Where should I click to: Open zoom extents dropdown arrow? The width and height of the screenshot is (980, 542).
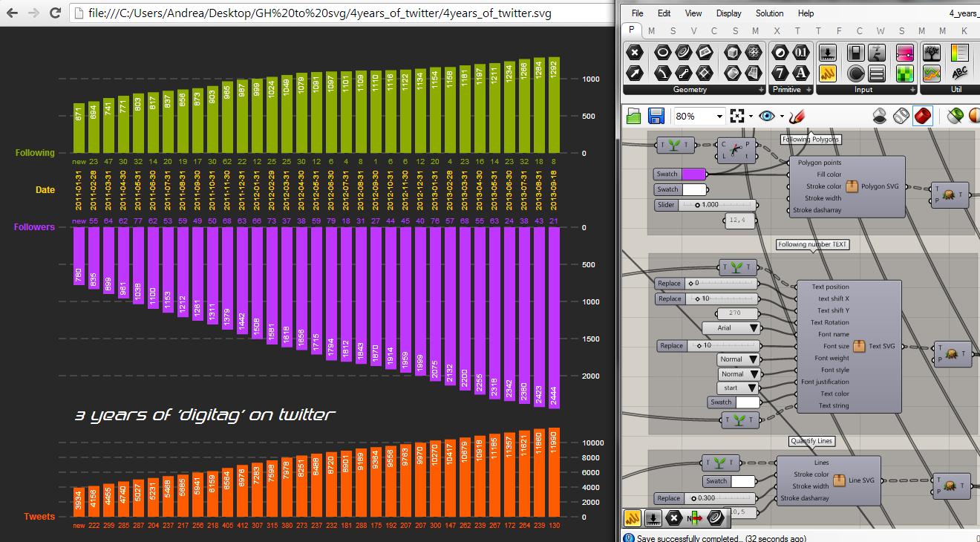click(x=751, y=117)
